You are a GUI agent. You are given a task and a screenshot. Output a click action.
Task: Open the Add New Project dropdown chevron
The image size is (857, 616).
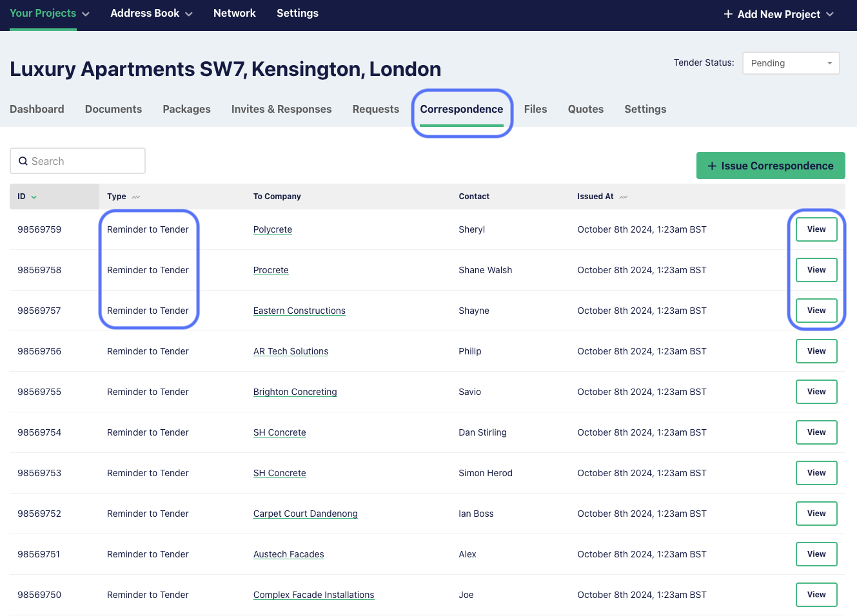coord(830,14)
